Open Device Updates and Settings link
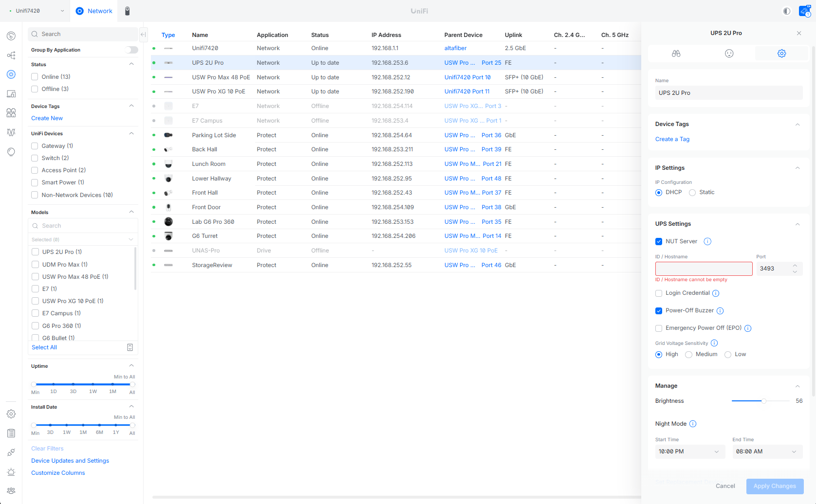Image resolution: width=816 pixels, height=504 pixels. coord(70,461)
